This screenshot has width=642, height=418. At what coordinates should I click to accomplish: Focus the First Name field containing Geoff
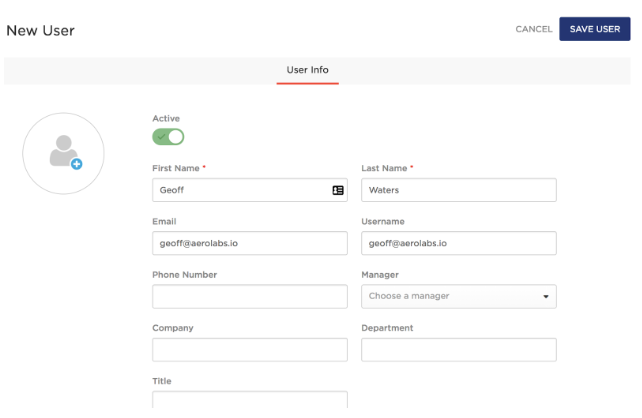(250, 190)
